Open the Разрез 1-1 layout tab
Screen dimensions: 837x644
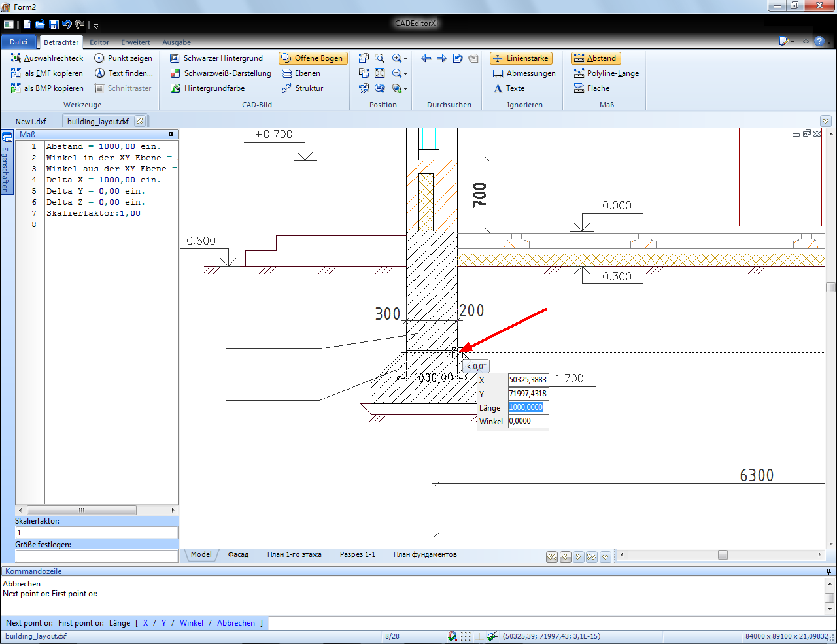[x=357, y=554]
